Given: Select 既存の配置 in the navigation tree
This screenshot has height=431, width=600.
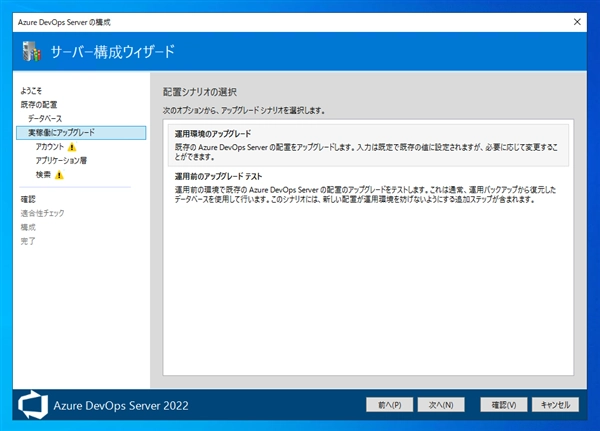Looking at the screenshot, I should click(39, 104).
